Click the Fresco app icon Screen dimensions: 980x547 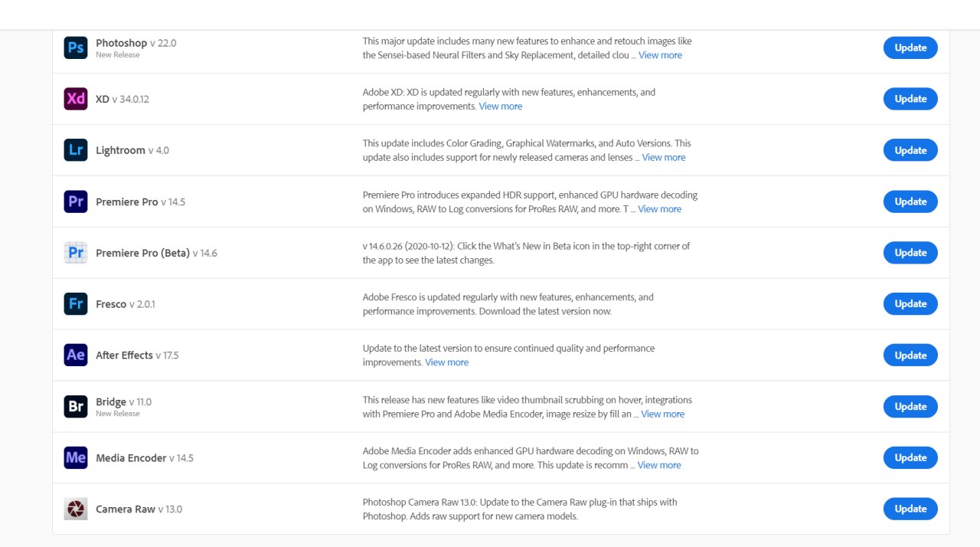(x=76, y=304)
